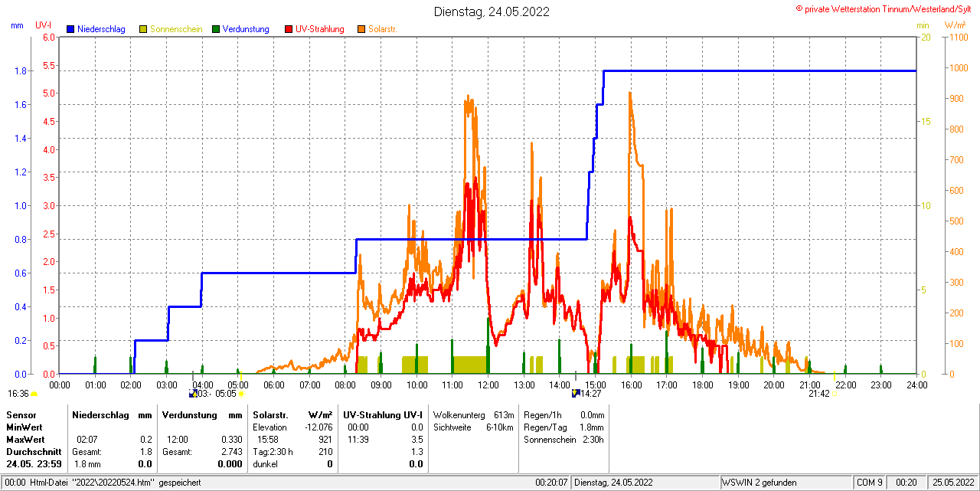The image size is (980, 491).
Task: Click the Sensor column header
Action: [20, 414]
